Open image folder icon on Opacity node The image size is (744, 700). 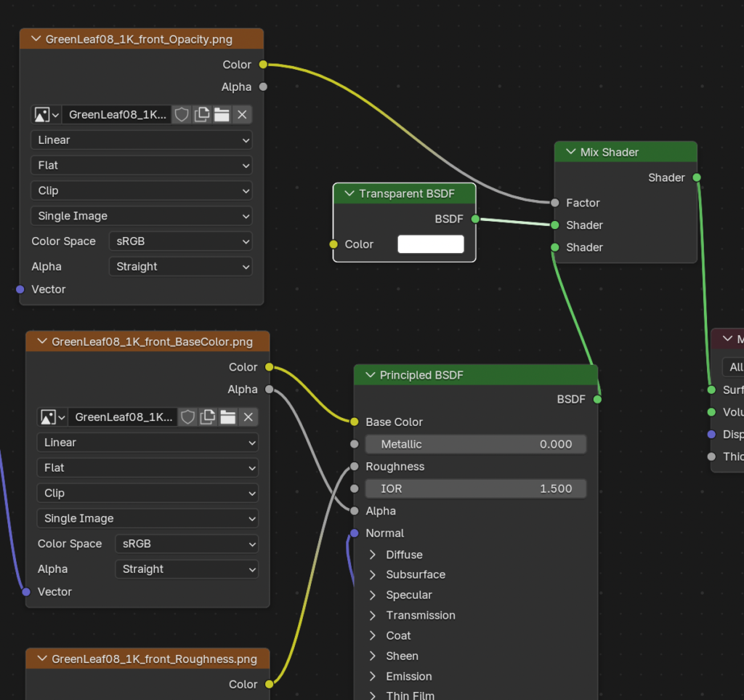[x=222, y=115]
